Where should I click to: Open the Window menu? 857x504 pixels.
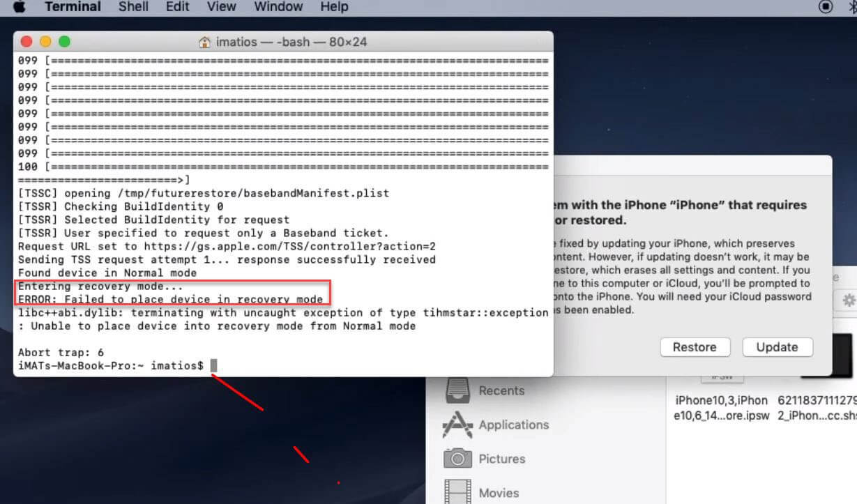coord(278,7)
